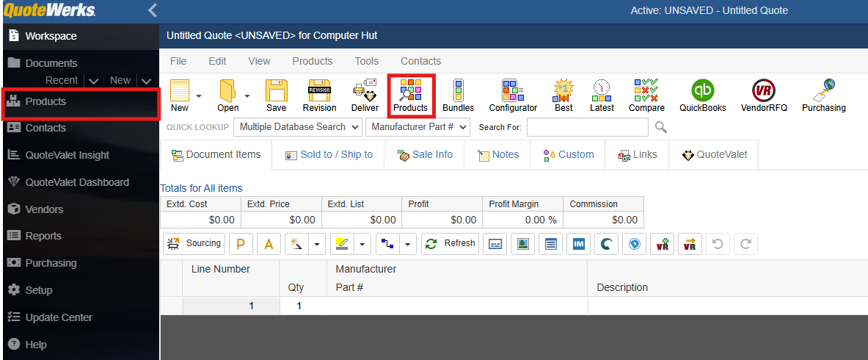Click the Deliver icon
Image resolution: width=868 pixels, height=360 pixels.
pyautogui.click(x=365, y=96)
